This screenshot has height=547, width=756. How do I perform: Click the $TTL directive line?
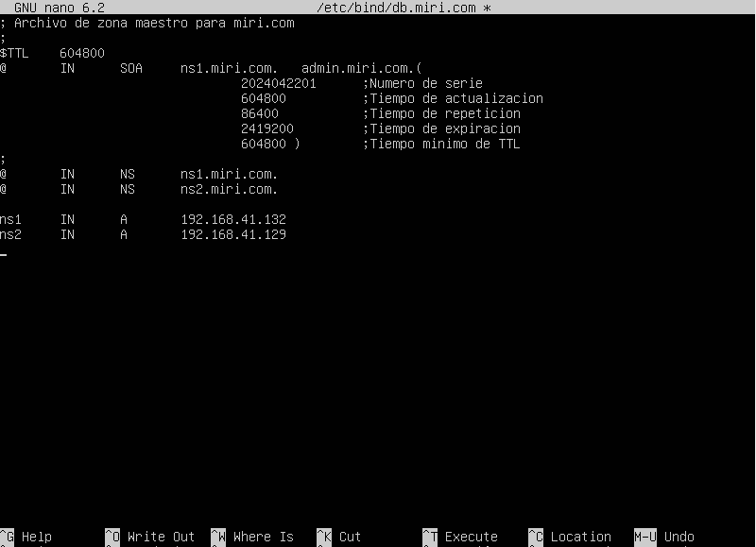(52, 53)
